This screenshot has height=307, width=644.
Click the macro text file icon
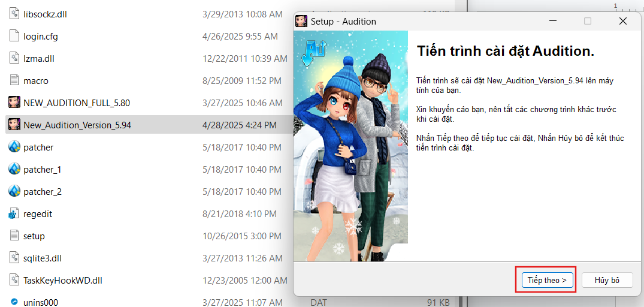14,81
